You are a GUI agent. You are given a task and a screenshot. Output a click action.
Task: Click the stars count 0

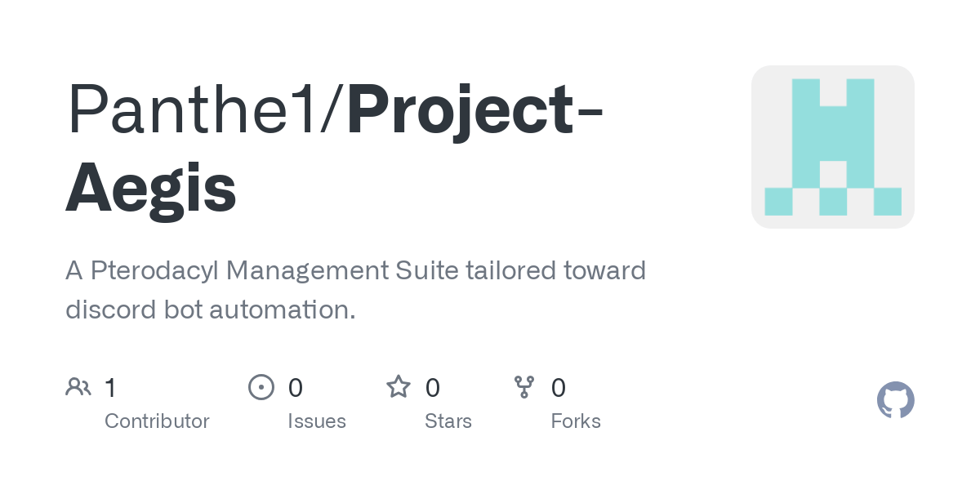(433, 387)
